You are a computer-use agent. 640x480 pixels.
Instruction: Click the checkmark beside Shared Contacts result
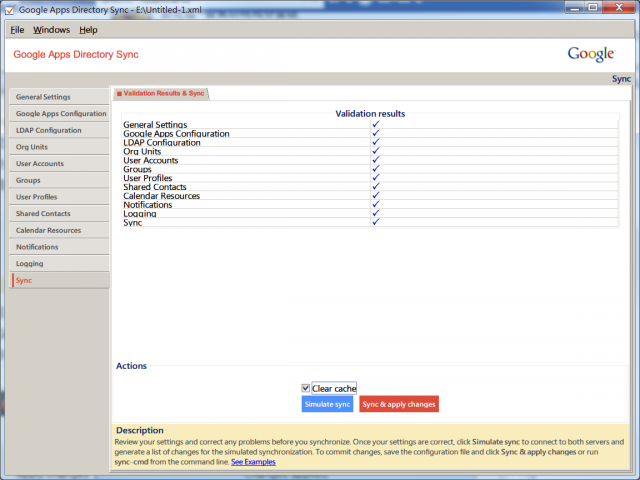(x=376, y=187)
